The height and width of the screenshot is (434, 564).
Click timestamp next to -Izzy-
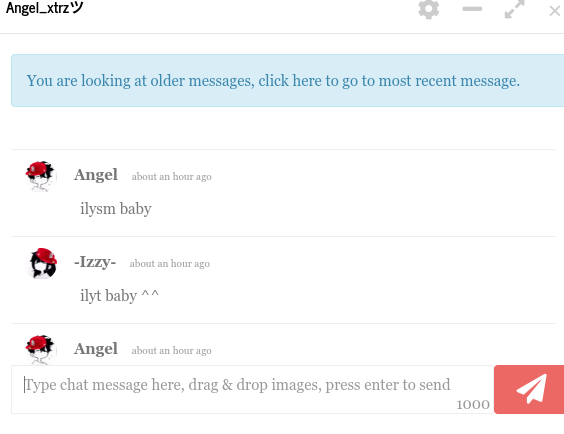point(170,264)
